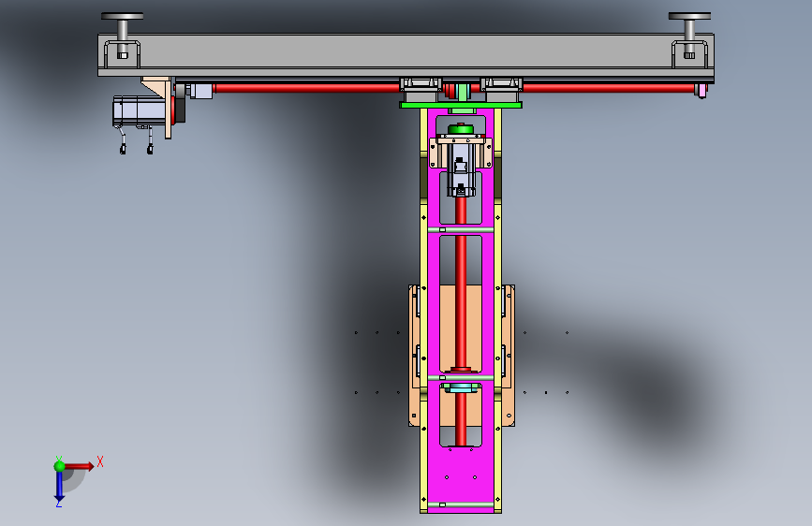Click the blue Z axis arrow of the orientation triad
This screenshot has height=526, width=812.
[59, 486]
